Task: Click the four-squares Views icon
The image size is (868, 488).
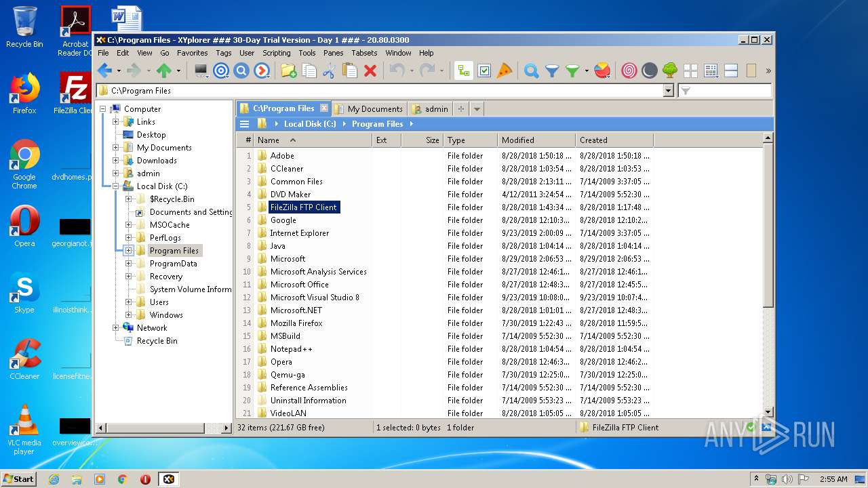Action: [690, 70]
